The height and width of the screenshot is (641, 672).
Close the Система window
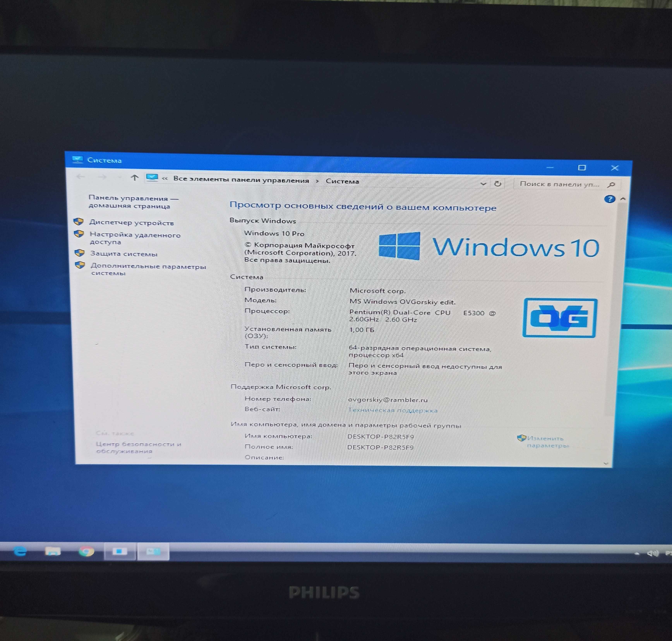(x=615, y=168)
